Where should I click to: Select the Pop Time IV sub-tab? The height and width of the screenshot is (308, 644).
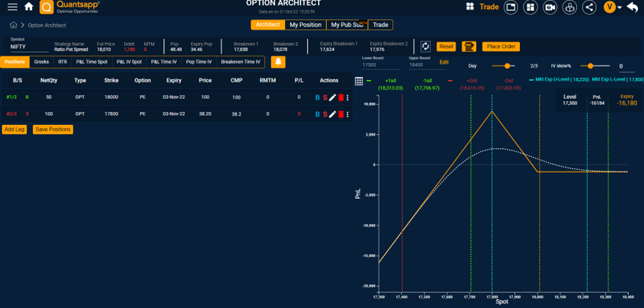(199, 62)
